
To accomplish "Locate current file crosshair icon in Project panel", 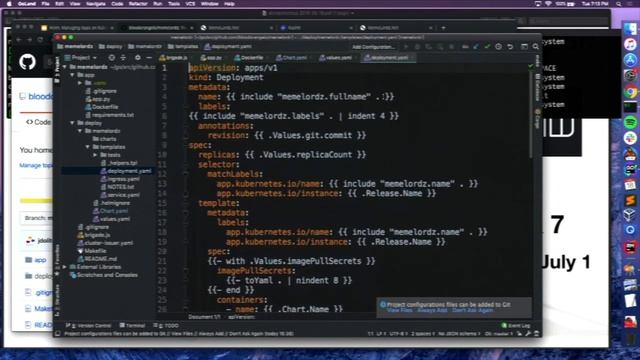I will [x=111, y=58].
